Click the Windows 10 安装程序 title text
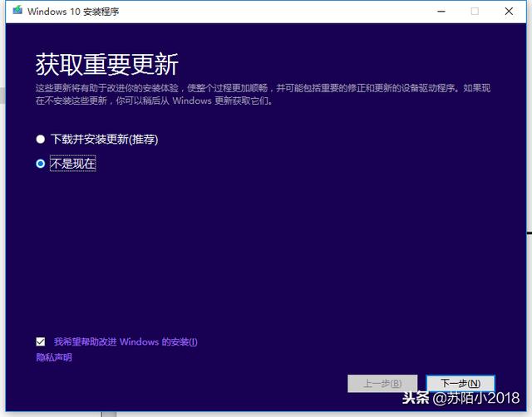The image size is (532, 417). pyautogui.click(x=73, y=12)
